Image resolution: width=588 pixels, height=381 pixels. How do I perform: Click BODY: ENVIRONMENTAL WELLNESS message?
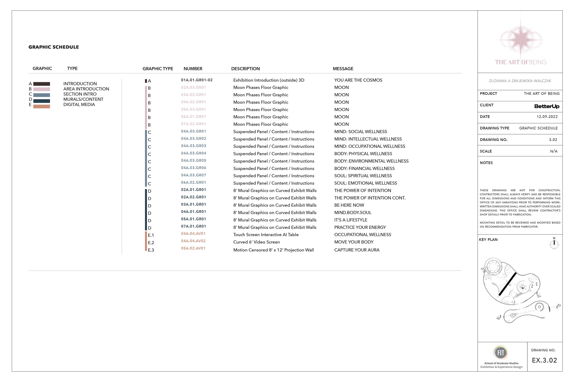tap(371, 161)
